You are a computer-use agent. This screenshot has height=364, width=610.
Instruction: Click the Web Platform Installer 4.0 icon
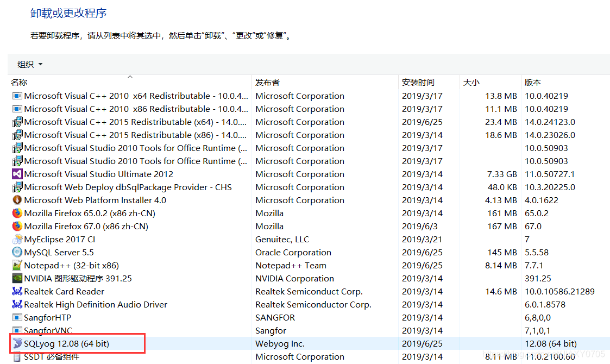click(17, 200)
